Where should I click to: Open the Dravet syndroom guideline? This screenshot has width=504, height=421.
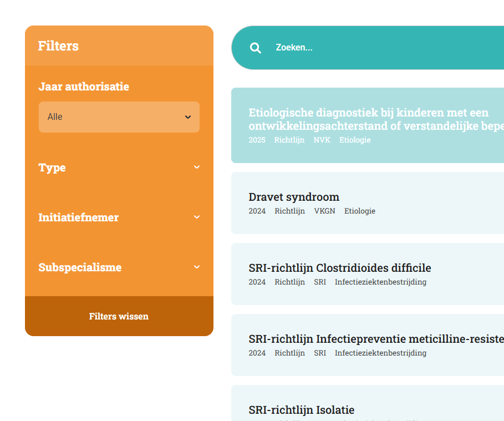pyautogui.click(x=294, y=197)
